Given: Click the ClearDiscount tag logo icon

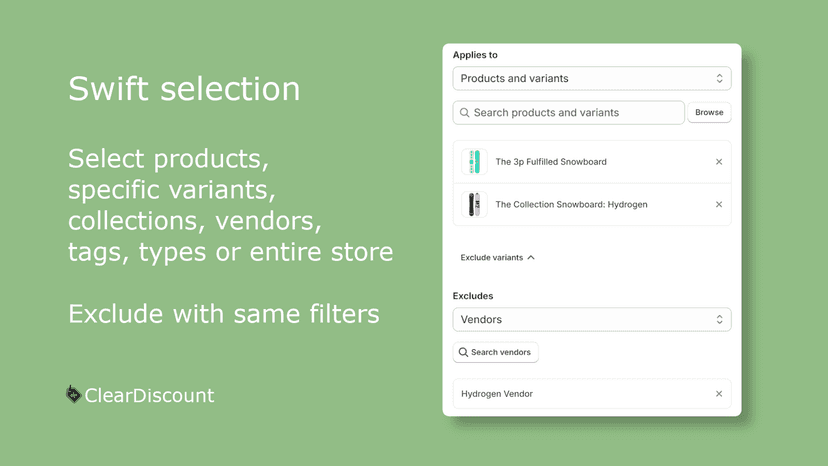Looking at the screenshot, I should (x=73, y=394).
